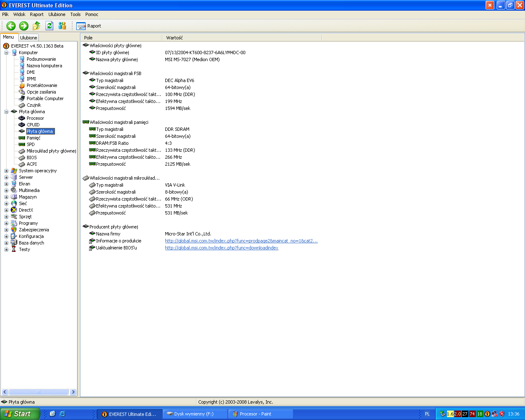Click the Czujnik sensor icon

22,105
